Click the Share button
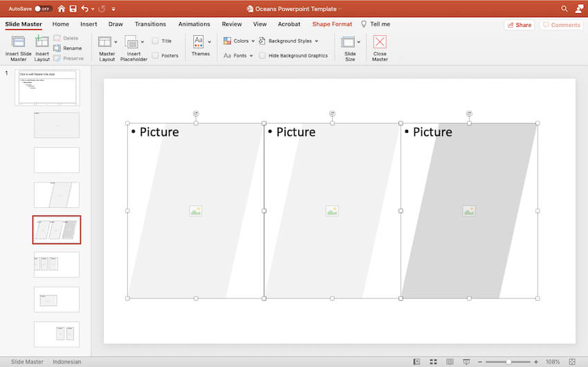The image size is (588, 367). pos(519,25)
